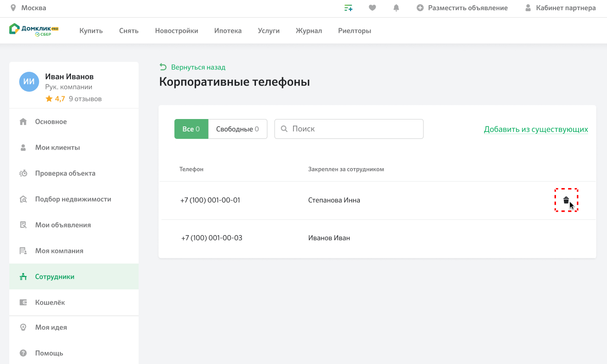Focus the Поиск search field
The image size is (607, 364).
point(349,129)
